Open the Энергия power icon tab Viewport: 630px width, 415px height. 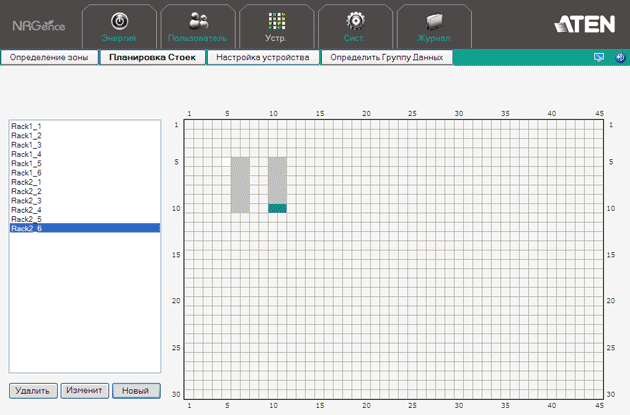click(119, 27)
